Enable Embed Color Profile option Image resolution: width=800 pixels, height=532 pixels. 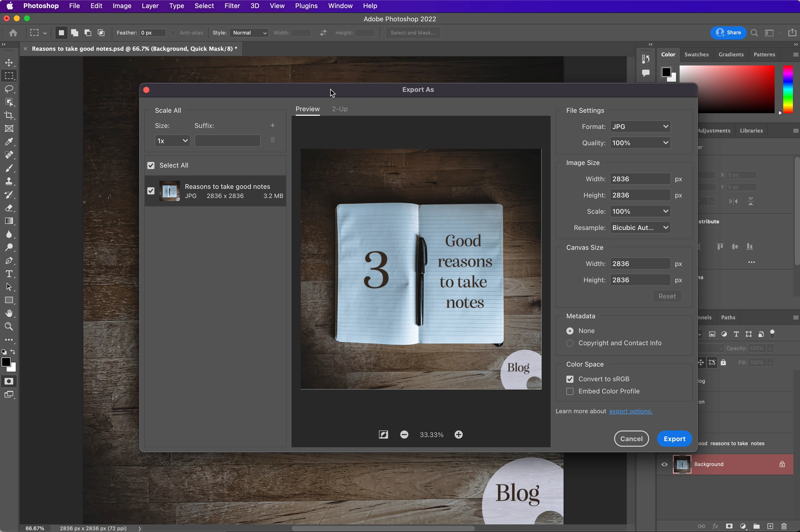570,391
